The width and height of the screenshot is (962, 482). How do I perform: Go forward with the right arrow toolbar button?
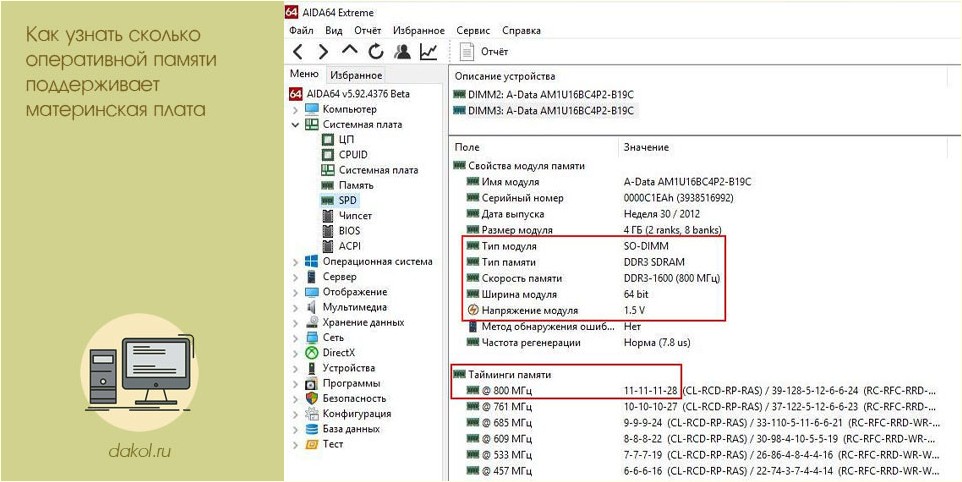(x=323, y=52)
